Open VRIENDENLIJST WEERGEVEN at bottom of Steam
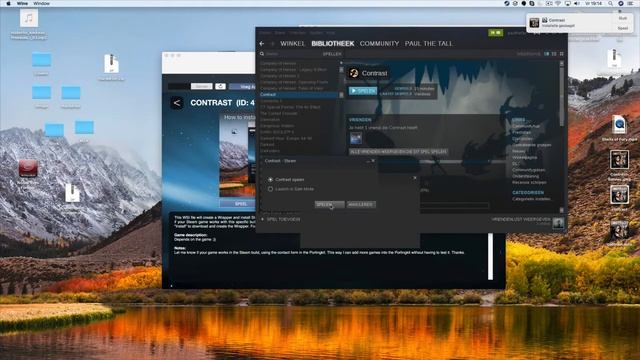640x360 pixels. point(521,220)
